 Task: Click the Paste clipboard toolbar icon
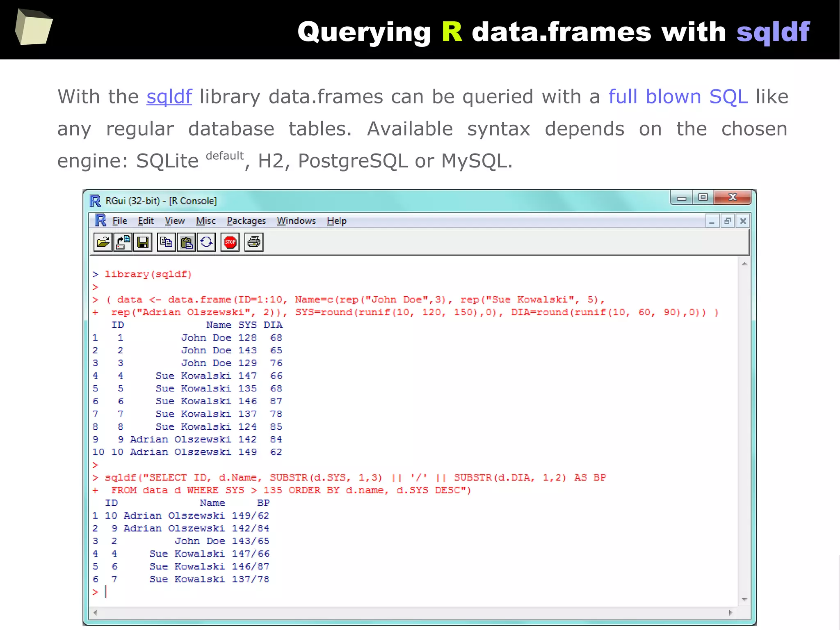[186, 242]
